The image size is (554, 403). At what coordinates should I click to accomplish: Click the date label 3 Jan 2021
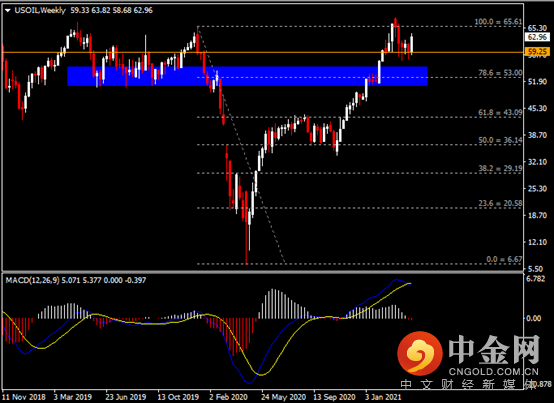[383, 397]
